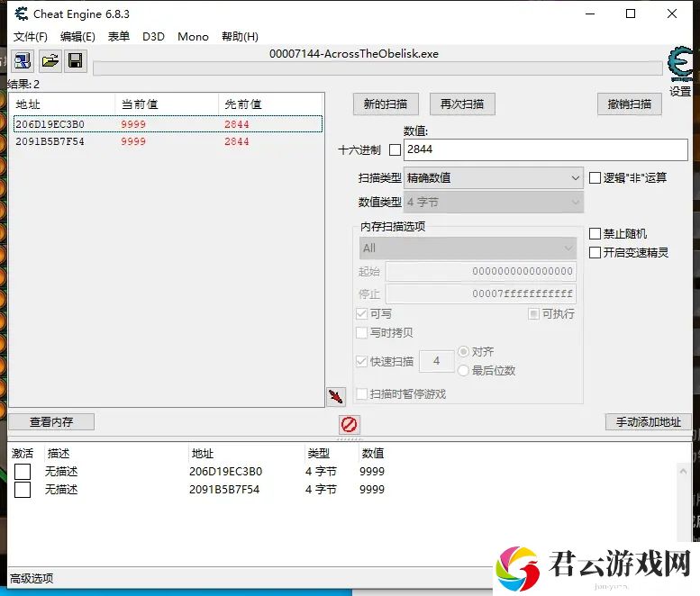
Task: Click the 手动添加地址 button
Action: [649, 421]
